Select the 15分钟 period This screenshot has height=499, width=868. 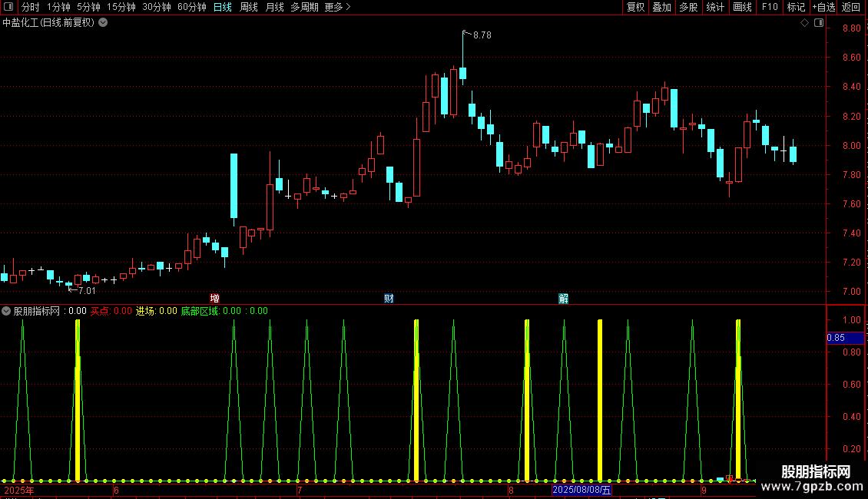(x=121, y=7)
